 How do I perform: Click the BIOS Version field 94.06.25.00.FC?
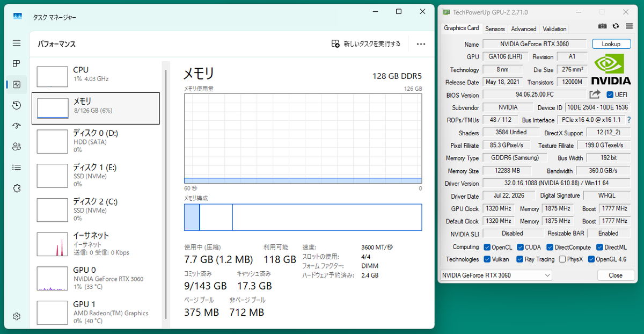click(535, 95)
